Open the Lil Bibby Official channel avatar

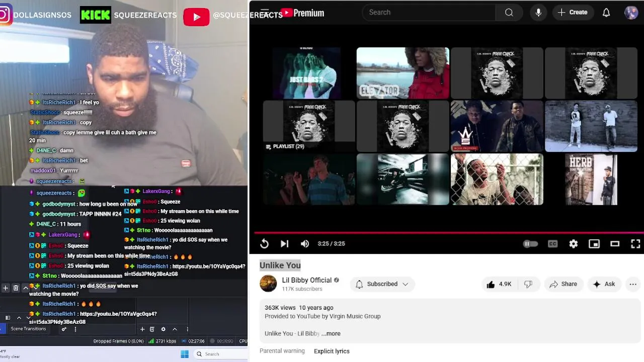268,284
